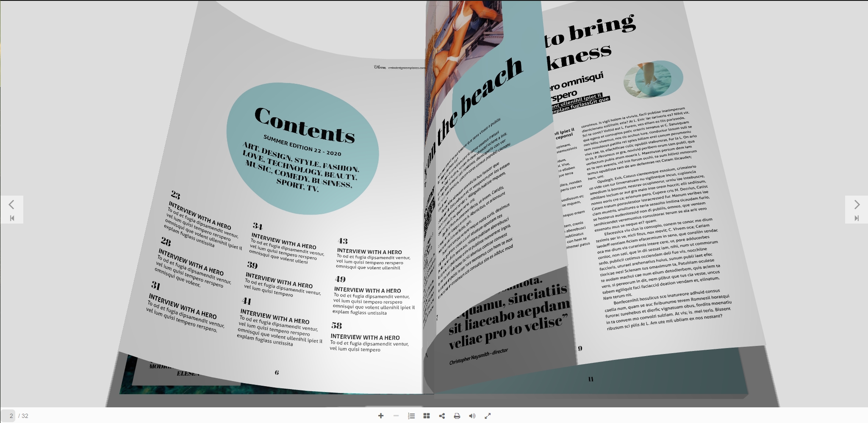
Task: Go to the next page arrow
Action: point(857,205)
